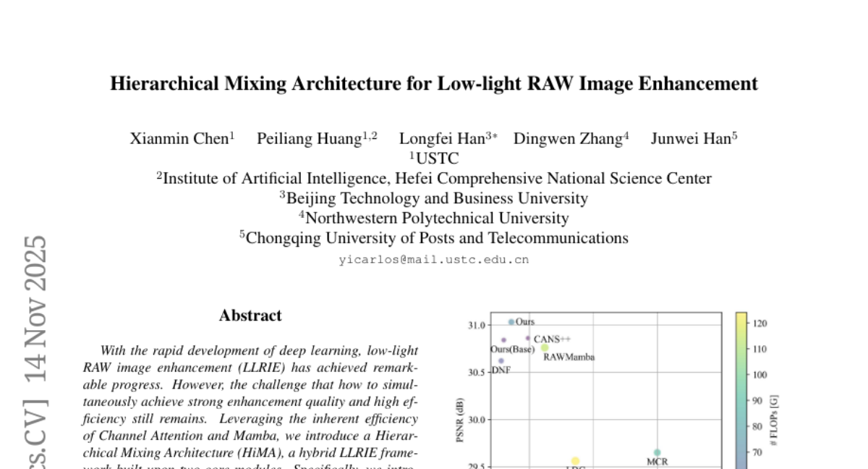868x469 pixels.
Task: Select author Junwei Han
Action: (693, 139)
